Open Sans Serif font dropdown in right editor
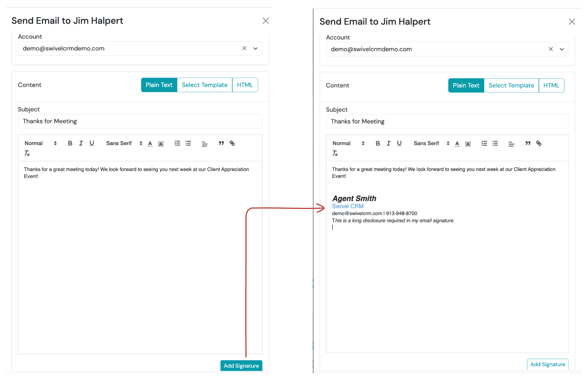This screenshot has width=588, height=380. (431, 143)
